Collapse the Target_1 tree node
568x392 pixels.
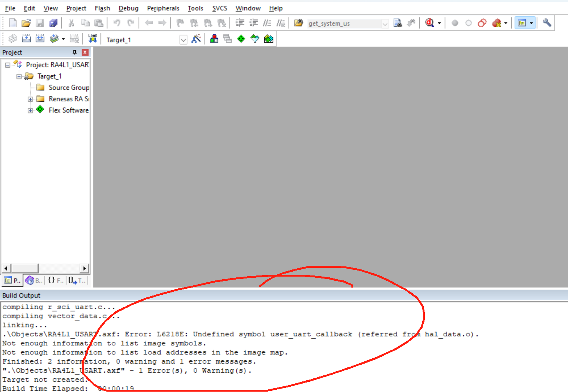click(19, 76)
